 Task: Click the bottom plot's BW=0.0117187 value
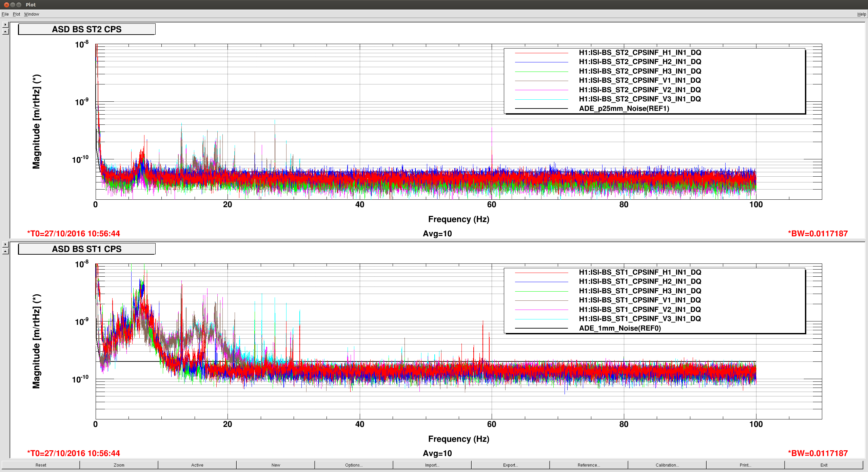[818, 453]
